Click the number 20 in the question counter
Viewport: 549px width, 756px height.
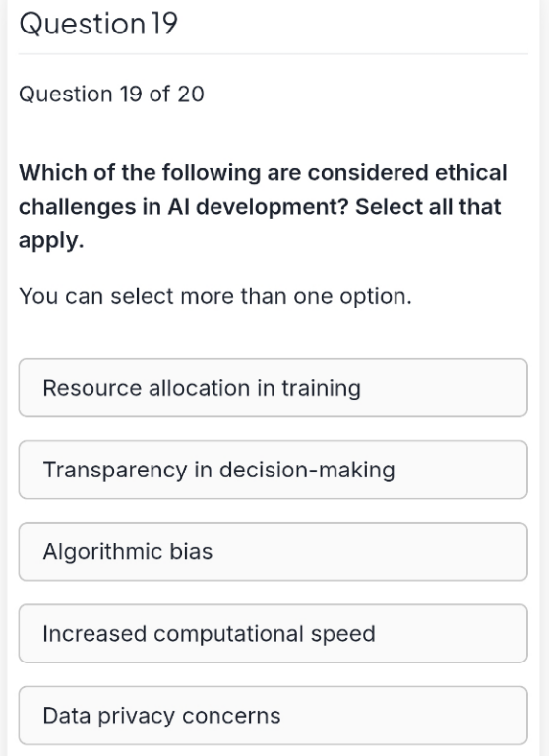(191, 94)
